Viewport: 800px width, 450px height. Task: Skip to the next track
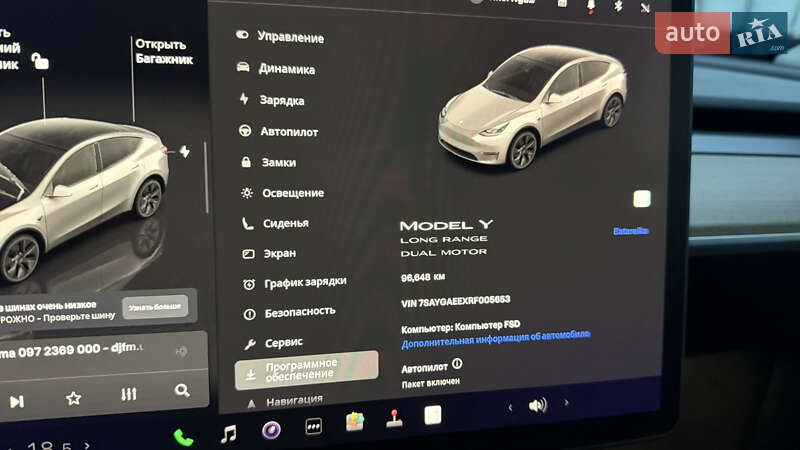[x=17, y=402]
